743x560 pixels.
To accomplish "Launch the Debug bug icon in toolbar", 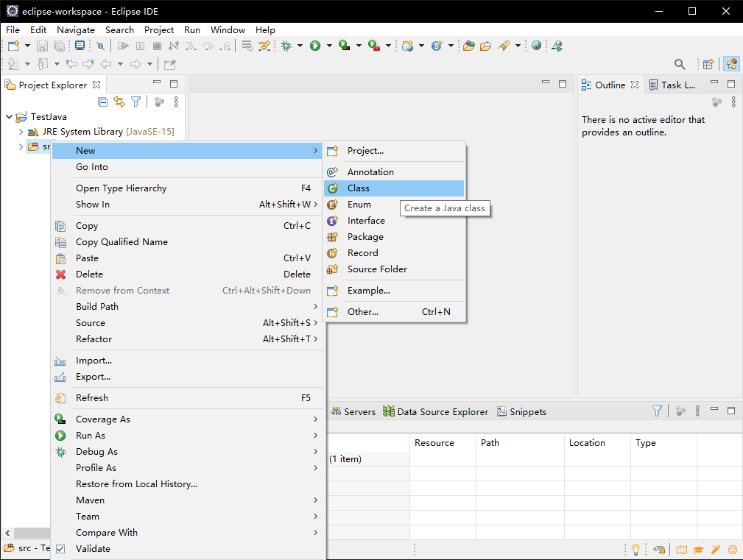I will pos(286,46).
